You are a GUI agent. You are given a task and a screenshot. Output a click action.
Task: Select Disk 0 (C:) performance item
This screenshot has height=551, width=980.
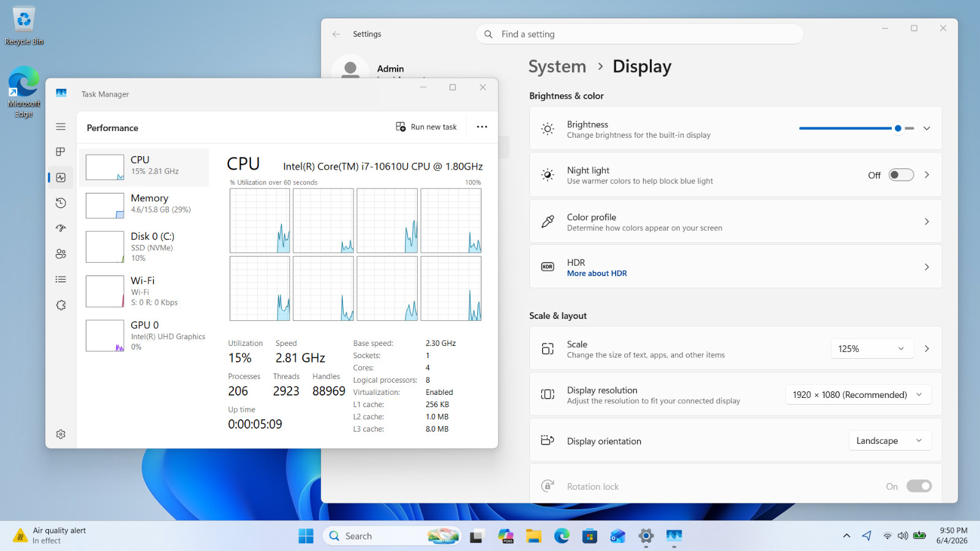point(144,247)
